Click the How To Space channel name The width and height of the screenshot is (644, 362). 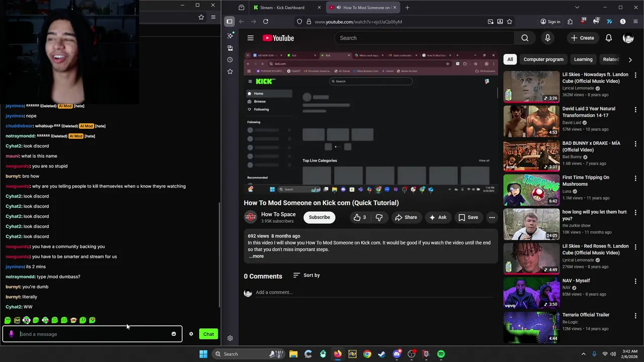click(278, 214)
